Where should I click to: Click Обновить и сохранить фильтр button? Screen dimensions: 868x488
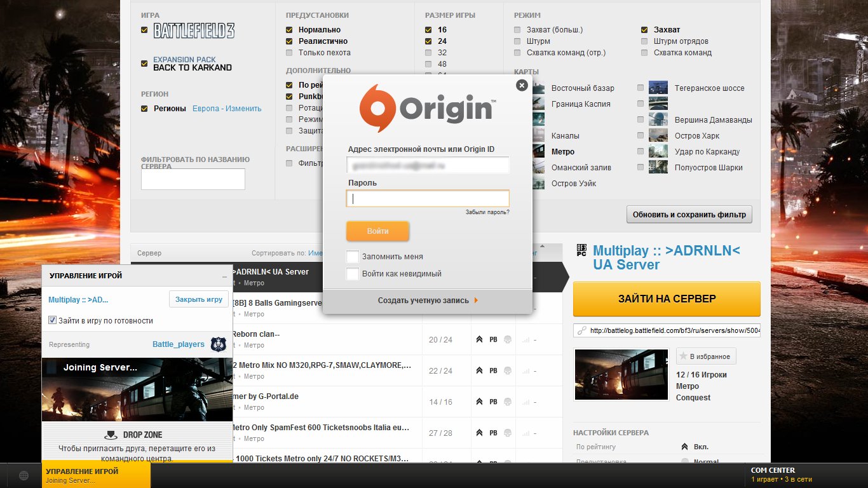click(x=689, y=214)
